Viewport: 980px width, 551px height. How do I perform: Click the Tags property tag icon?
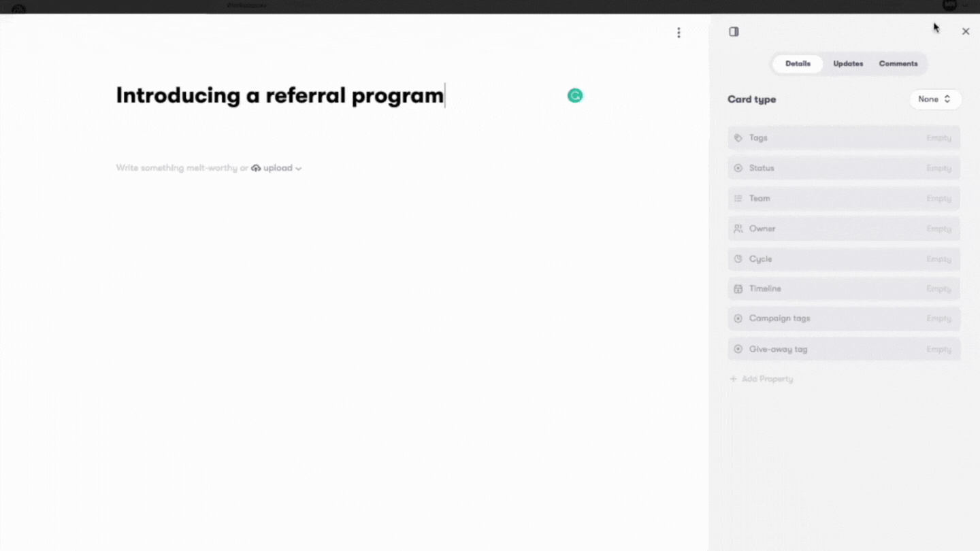pos(738,138)
